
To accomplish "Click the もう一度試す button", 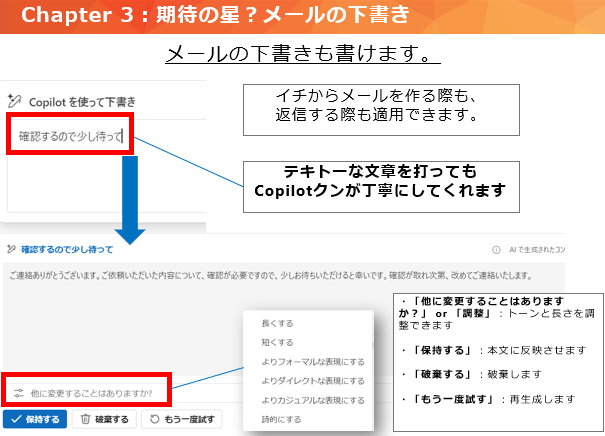I will coord(182,419).
